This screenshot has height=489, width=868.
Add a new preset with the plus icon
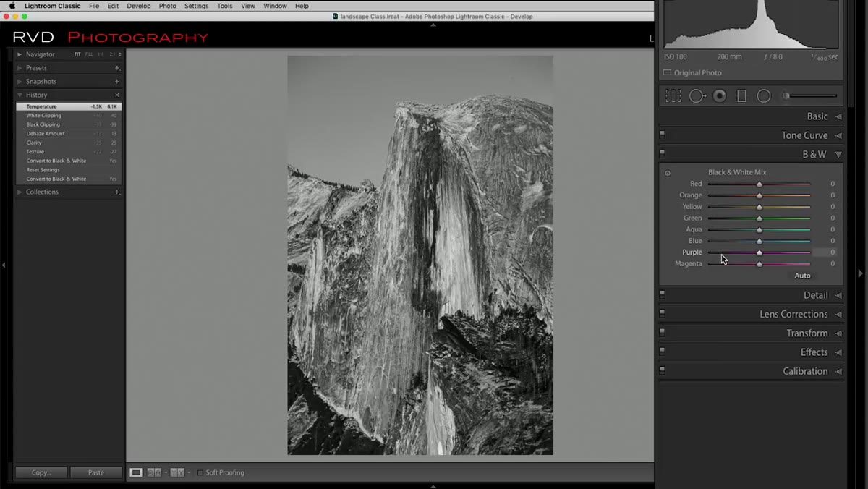point(117,68)
